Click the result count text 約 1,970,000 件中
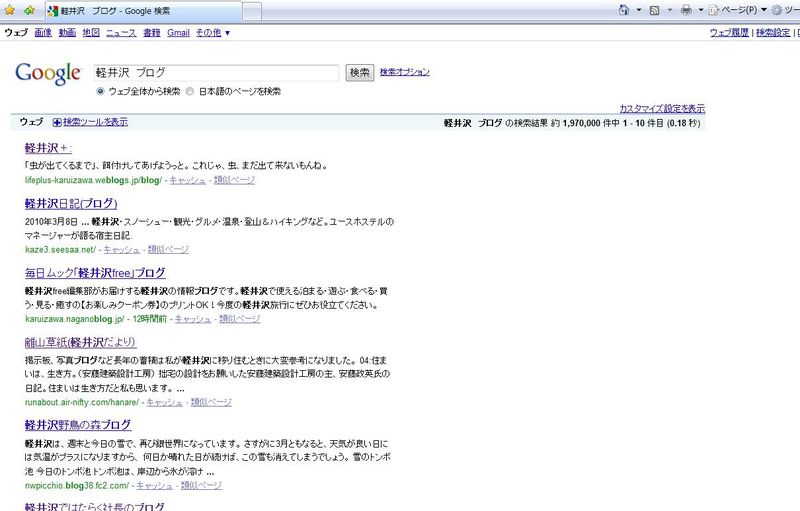 (x=585, y=123)
